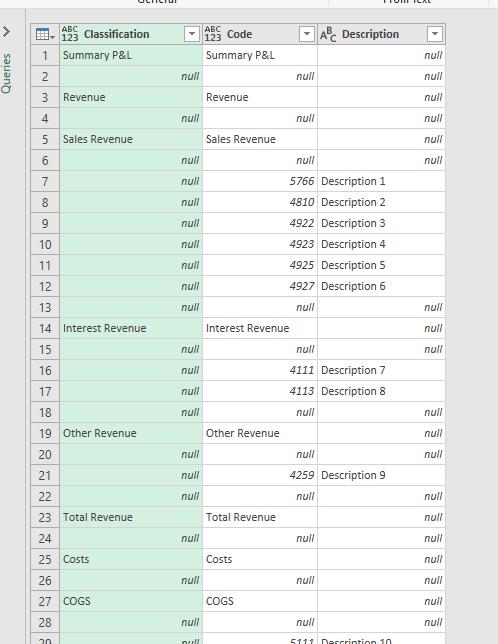Select code cell 5766
The image size is (498, 644).
click(260, 182)
